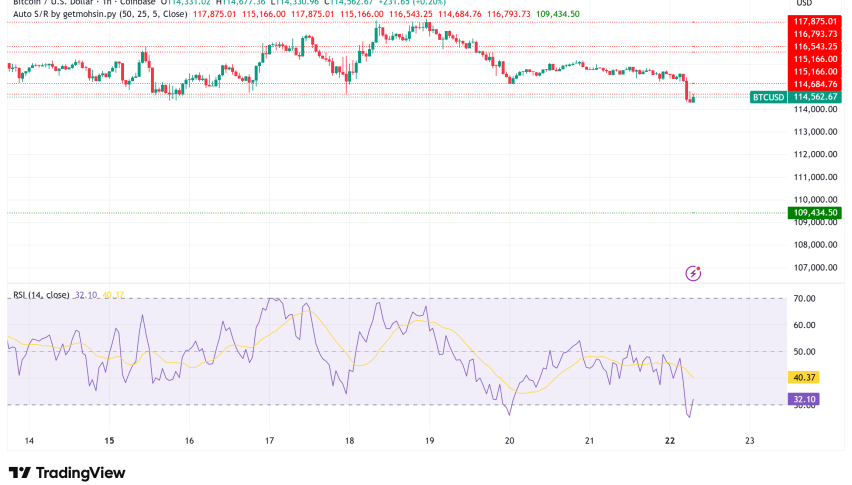Click the date label 23 on time axis
Image resolution: width=852 pixels, height=485 pixels.
pos(750,441)
